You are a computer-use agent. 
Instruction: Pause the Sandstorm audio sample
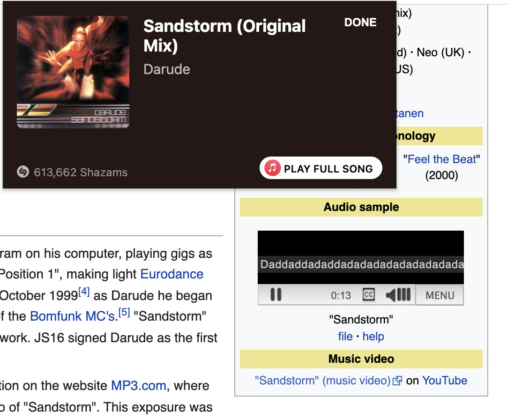pos(276,295)
